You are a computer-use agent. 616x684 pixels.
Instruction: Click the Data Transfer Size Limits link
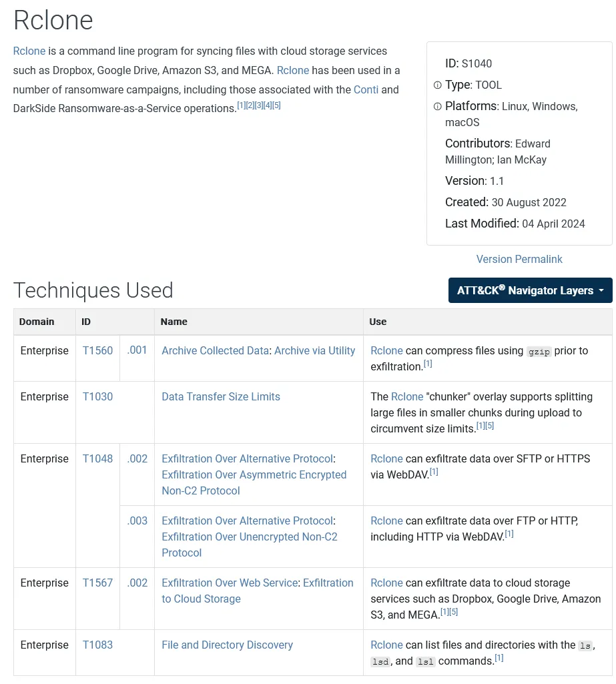pyautogui.click(x=220, y=396)
